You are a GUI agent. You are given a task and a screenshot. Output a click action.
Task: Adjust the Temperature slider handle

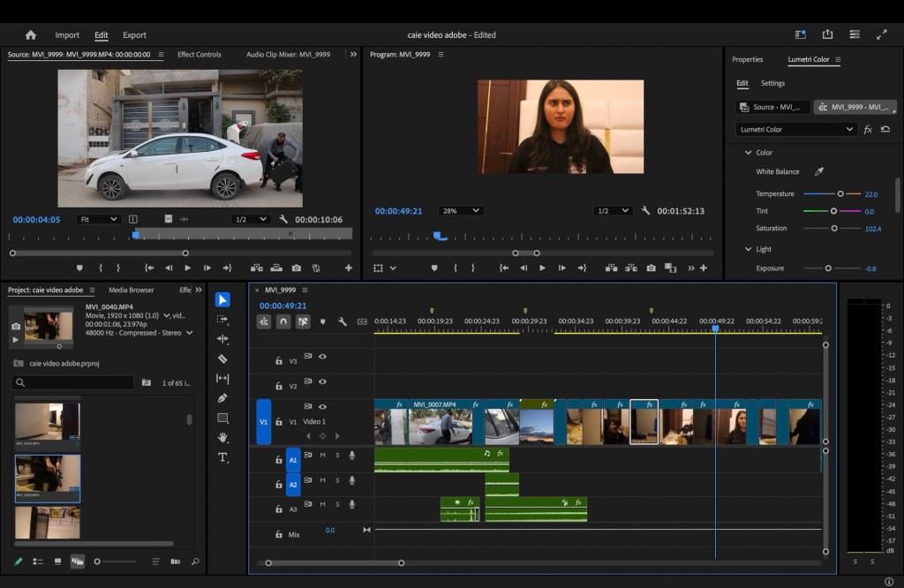click(840, 193)
